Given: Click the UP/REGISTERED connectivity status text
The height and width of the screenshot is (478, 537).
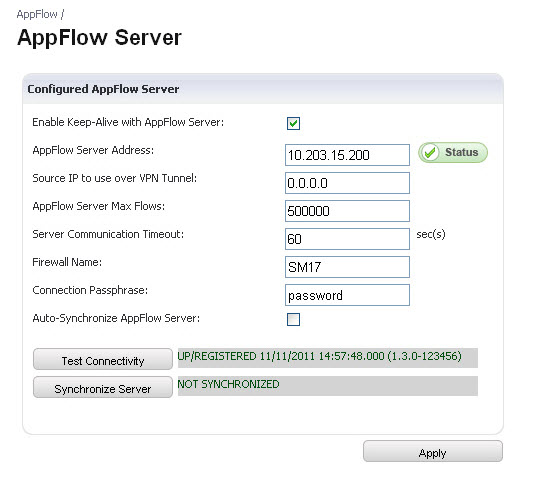Looking at the screenshot, I should [x=320, y=356].
